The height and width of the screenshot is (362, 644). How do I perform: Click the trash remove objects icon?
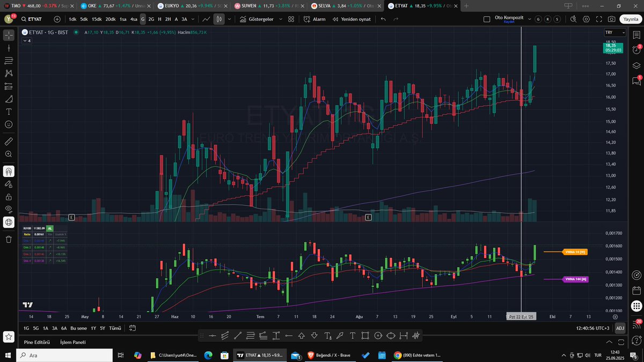click(9, 239)
